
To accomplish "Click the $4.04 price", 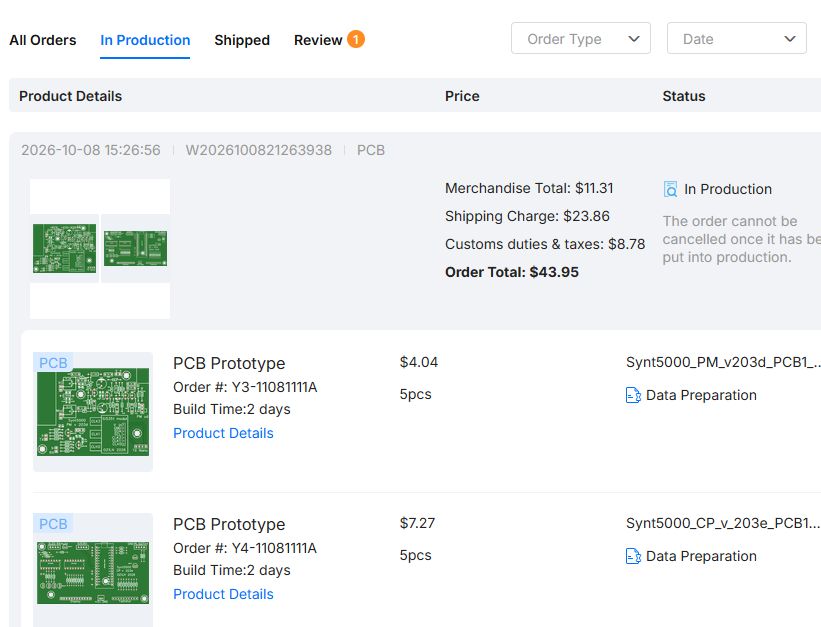I will point(419,362).
